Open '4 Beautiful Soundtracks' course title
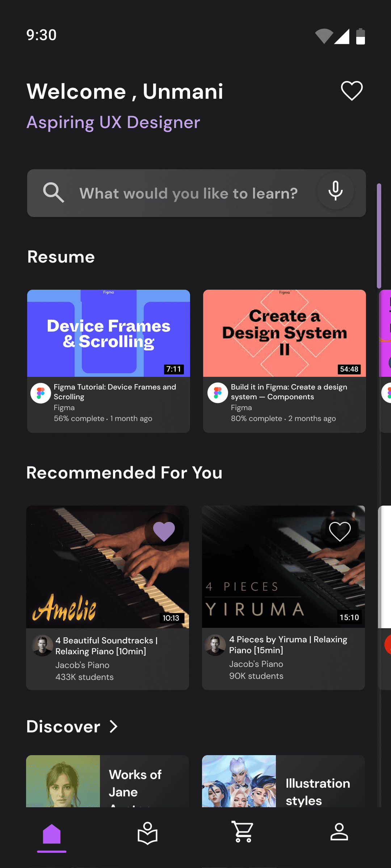Screen dimensions: 391x868 click(x=106, y=646)
